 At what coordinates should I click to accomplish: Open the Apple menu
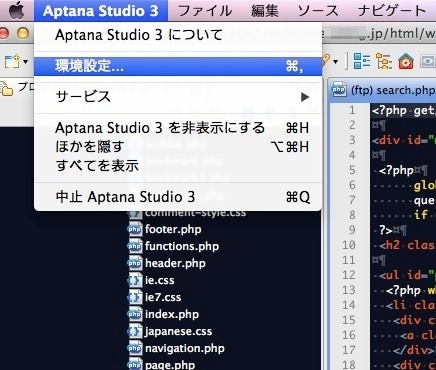point(16,10)
